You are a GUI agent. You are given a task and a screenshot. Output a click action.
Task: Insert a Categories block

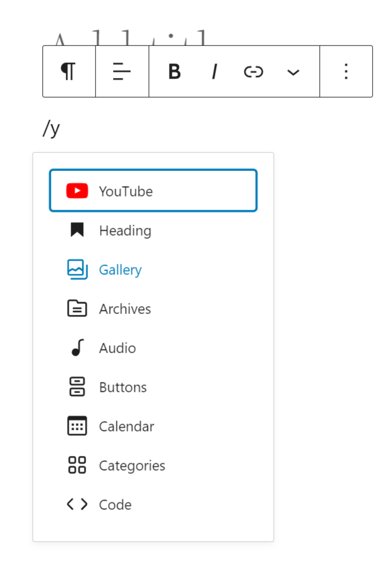[x=132, y=465]
